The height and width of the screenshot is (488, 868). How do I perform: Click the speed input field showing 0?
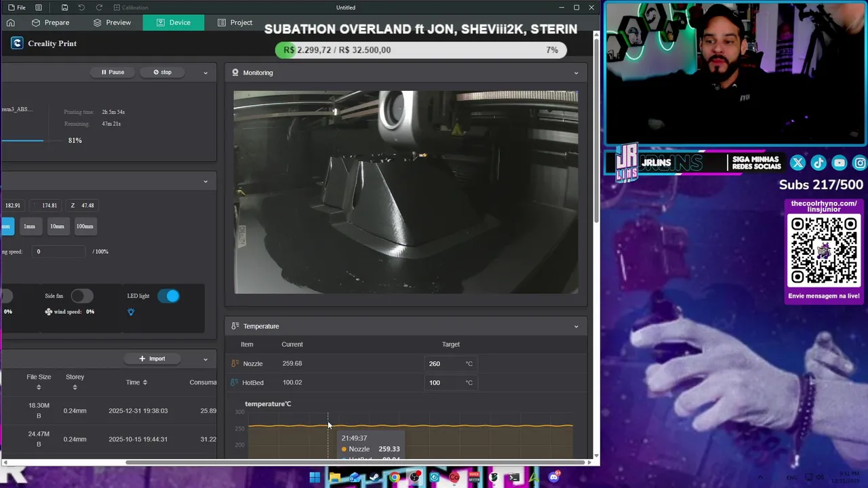coord(58,251)
